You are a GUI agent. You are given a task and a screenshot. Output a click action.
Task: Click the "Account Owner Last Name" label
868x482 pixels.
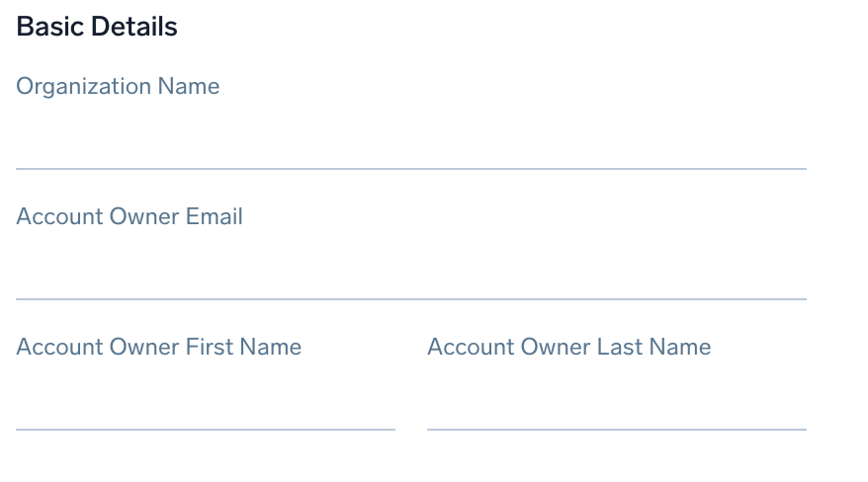coord(568,348)
